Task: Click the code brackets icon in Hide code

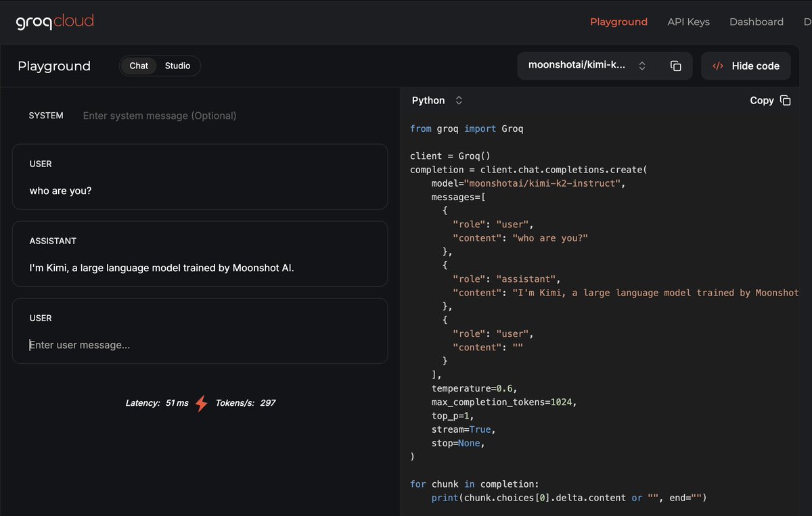Action: [718, 66]
